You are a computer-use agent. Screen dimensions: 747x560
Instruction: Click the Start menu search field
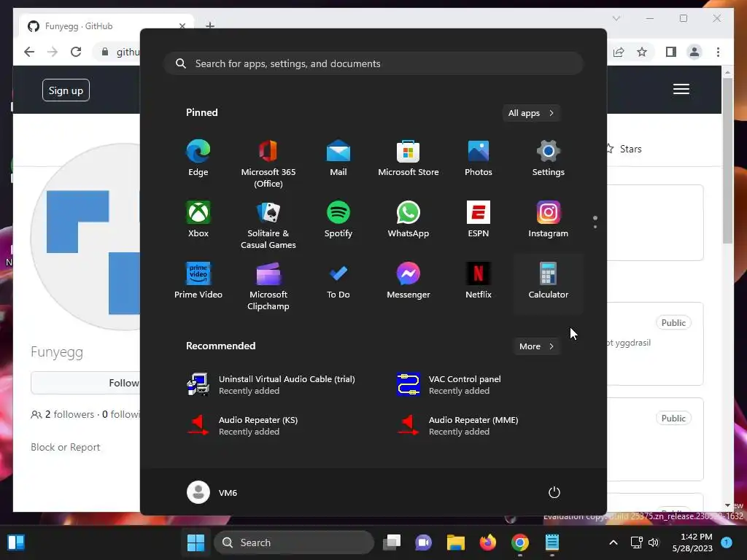[x=373, y=64]
